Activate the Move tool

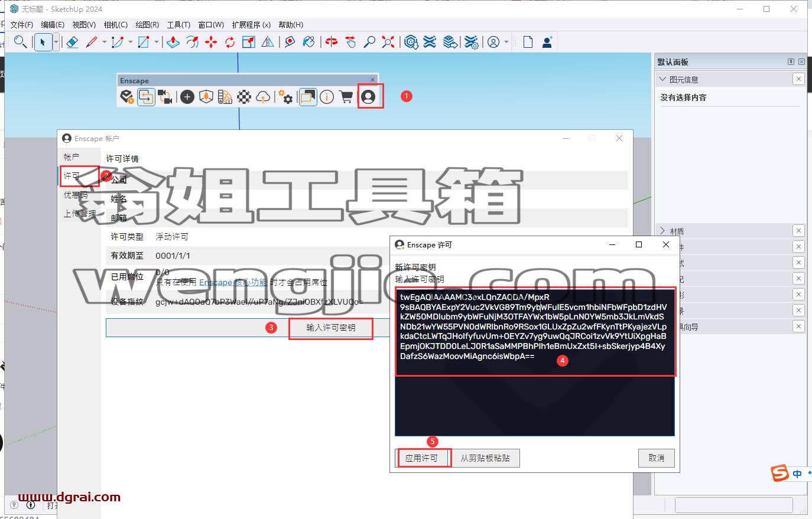tap(211, 42)
